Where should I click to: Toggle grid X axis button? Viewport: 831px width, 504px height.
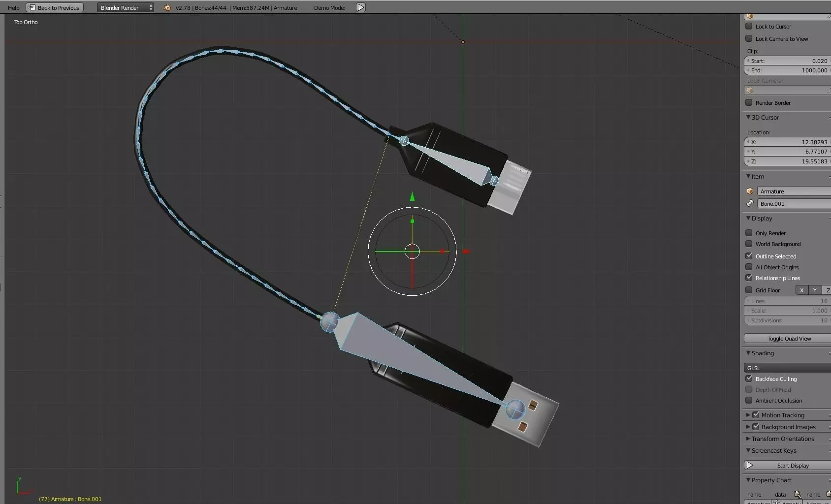(801, 290)
